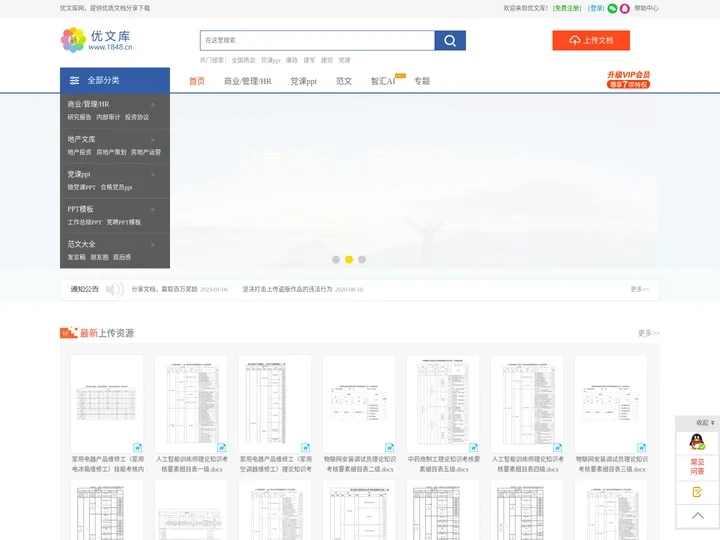Expand the 地产文库 category arrow
The width and height of the screenshot is (720, 540).
tap(153, 140)
